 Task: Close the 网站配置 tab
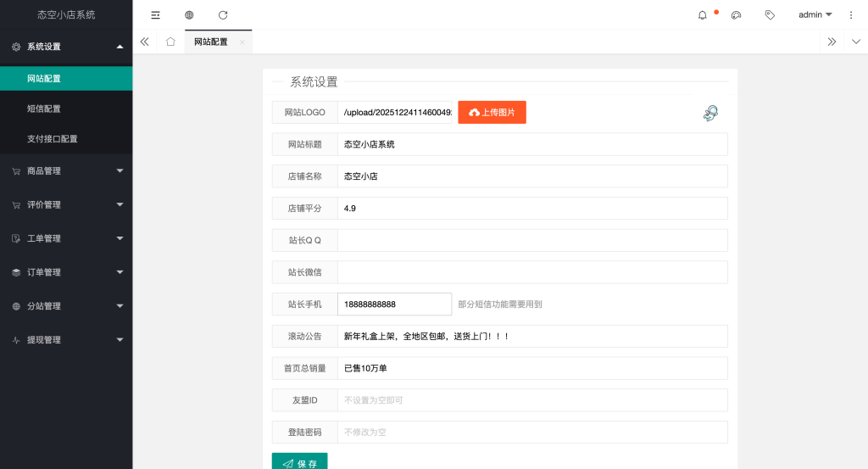click(x=242, y=42)
